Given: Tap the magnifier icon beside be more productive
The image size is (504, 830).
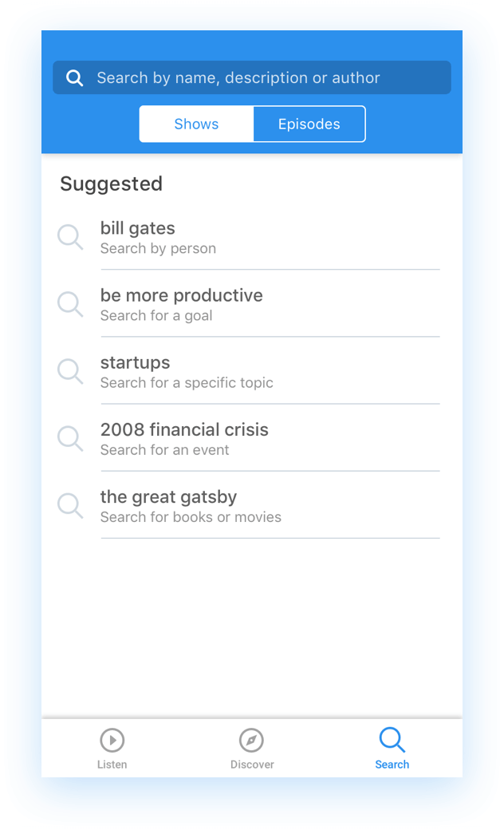Looking at the screenshot, I should (x=70, y=304).
